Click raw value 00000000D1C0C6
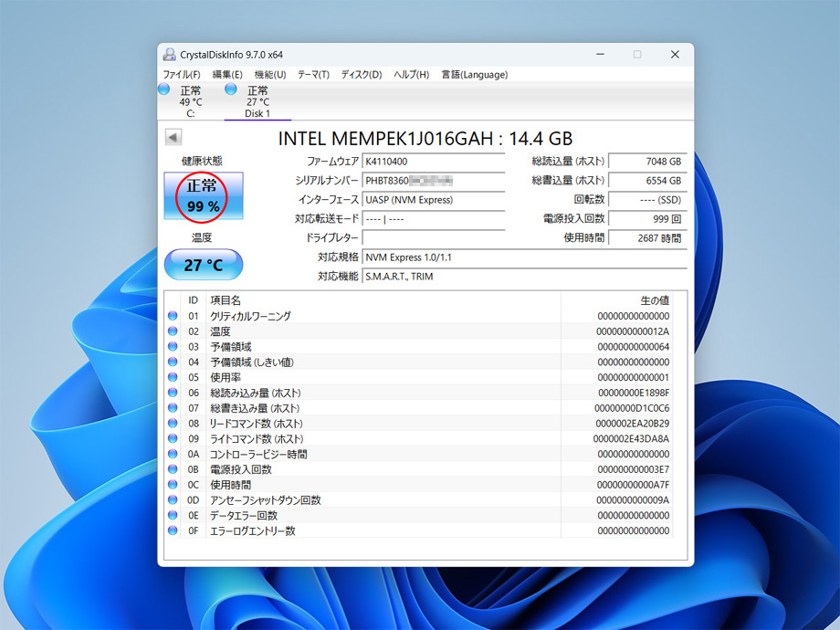 (632, 408)
